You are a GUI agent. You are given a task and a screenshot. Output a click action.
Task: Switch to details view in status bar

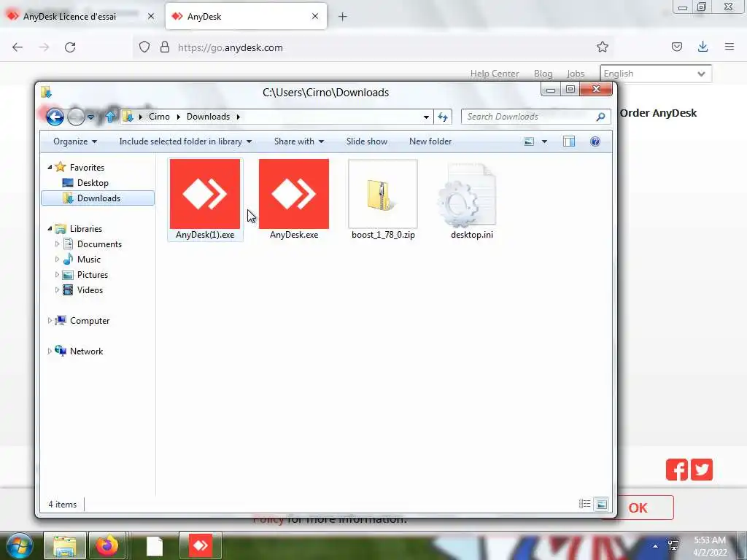point(584,504)
